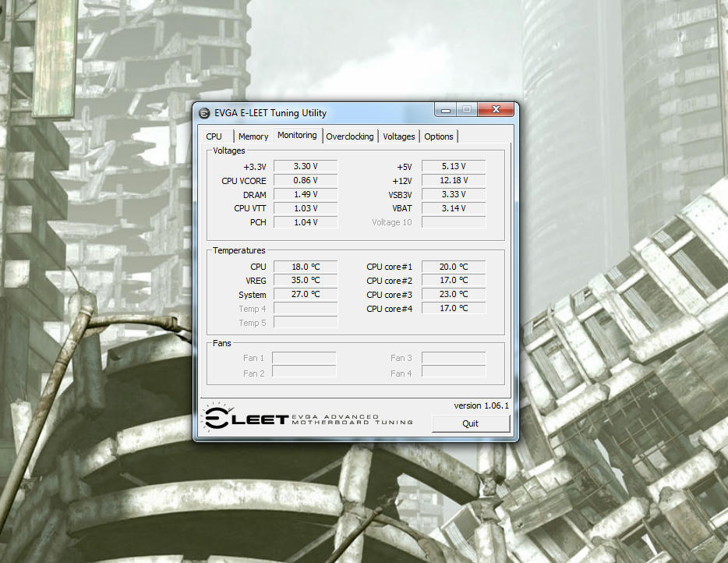Click the System 27.0 °C temperature field

tap(306, 294)
